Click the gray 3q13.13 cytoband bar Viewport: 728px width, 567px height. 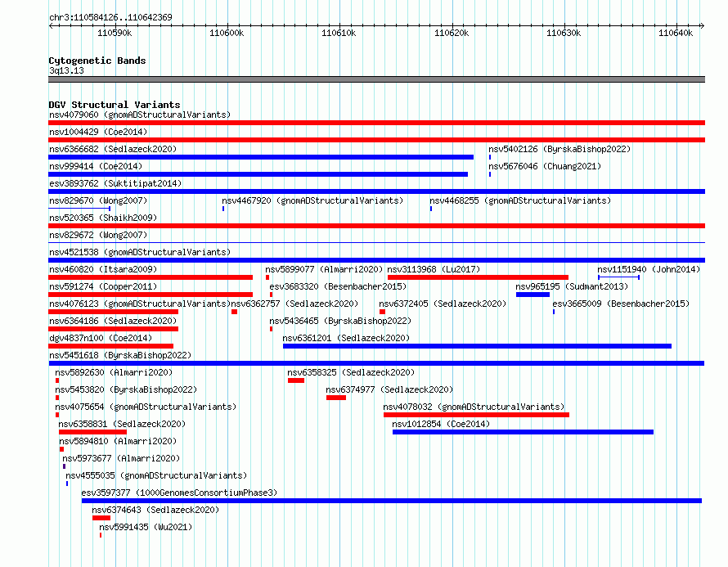[x=376, y=79]
